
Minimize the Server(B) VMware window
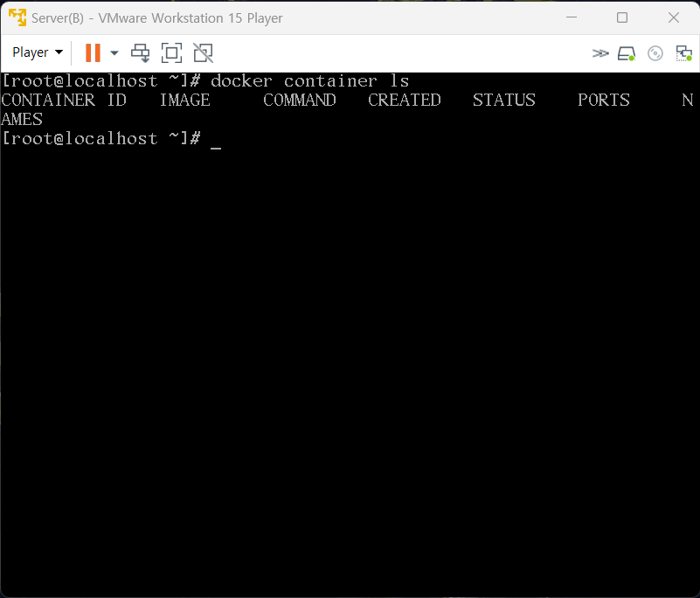coord(572,17)
